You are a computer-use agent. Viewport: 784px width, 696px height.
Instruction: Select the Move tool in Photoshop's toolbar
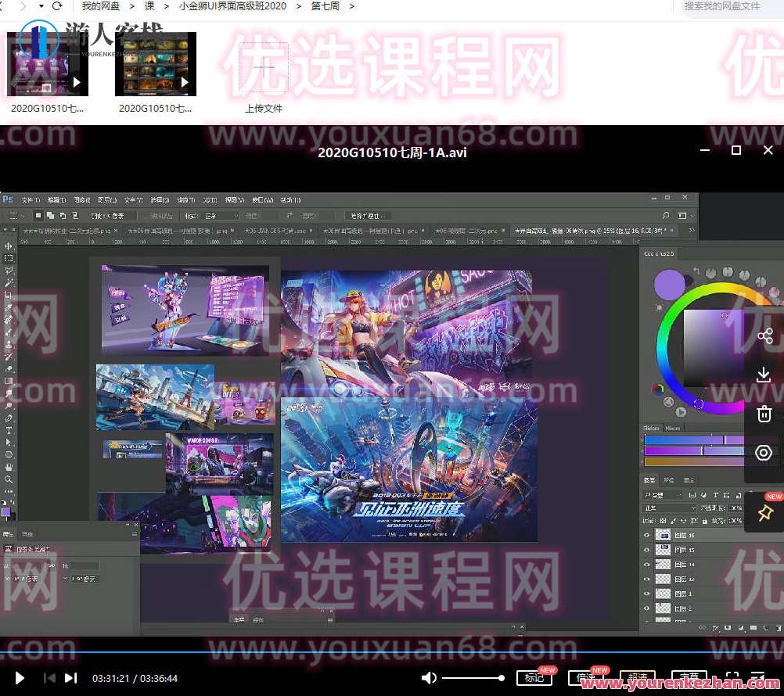pos(9,246)
